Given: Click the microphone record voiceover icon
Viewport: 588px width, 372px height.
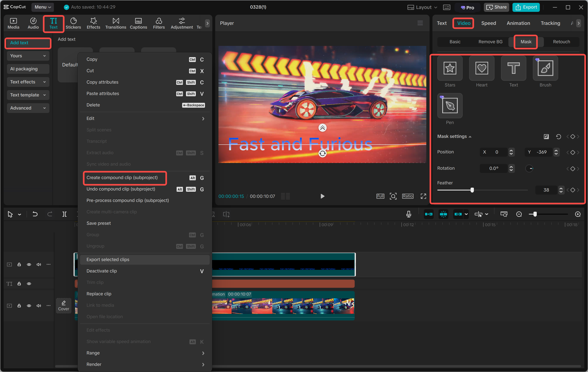Looking at the screenshot, I should point(408,214).
